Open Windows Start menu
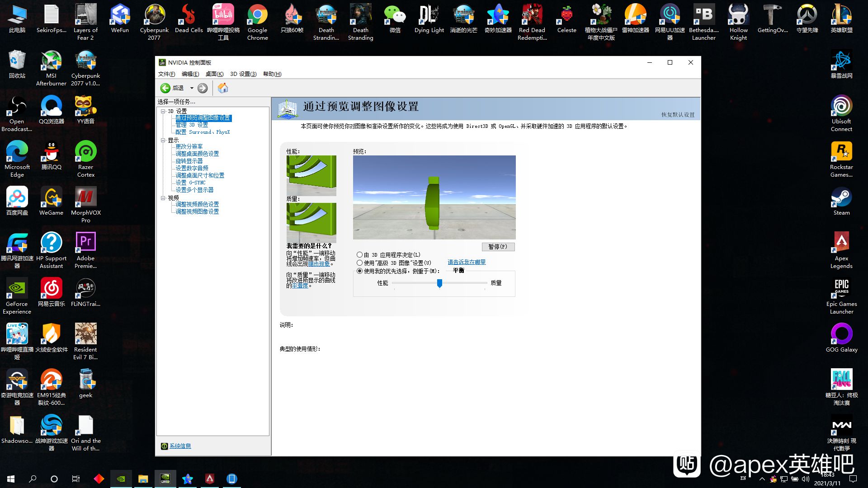This screenshot has width=868, height=488. (11, 479)
